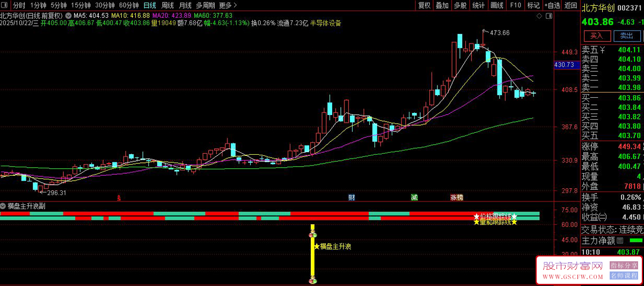Click the 名师课程 link in the 股市财富网 banner
This screenshot has width=644, height=286.
pos(623,275)
